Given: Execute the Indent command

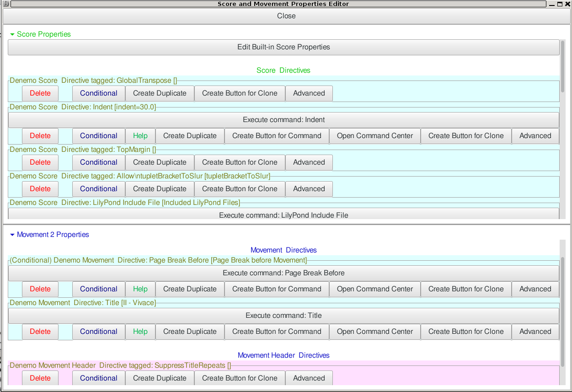Looking at the screenshot, I should pos(283,119).
